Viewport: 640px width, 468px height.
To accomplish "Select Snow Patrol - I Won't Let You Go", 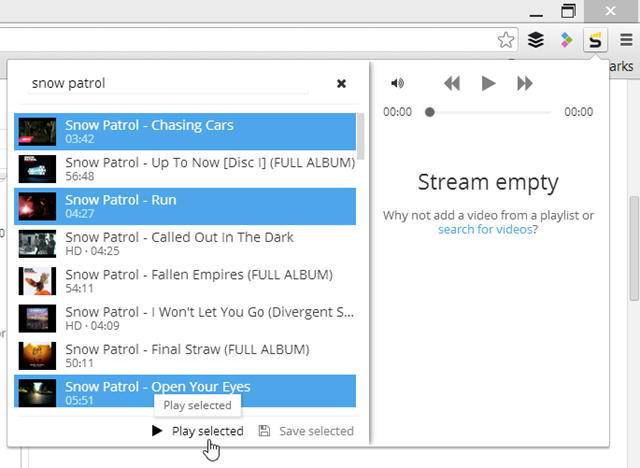I will [185, 319].
